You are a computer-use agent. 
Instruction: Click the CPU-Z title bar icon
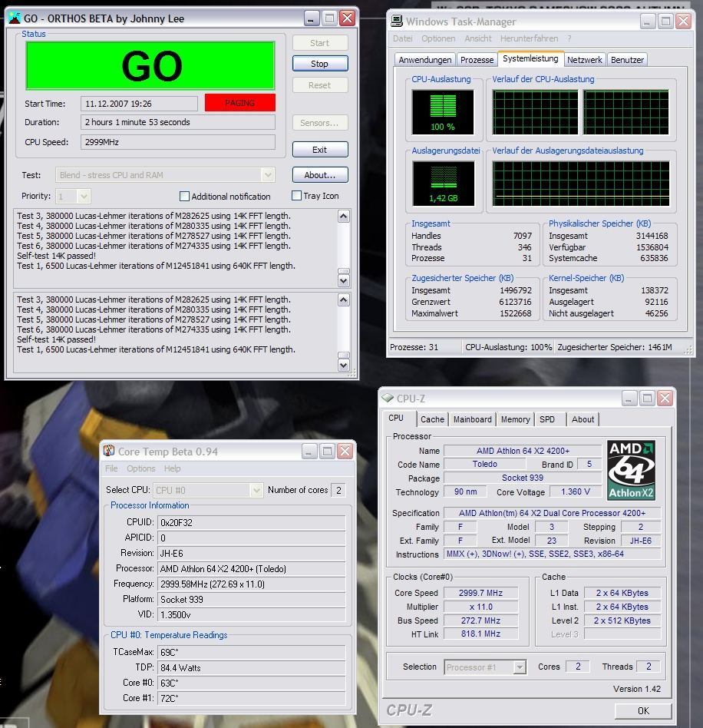click(388, 399)
